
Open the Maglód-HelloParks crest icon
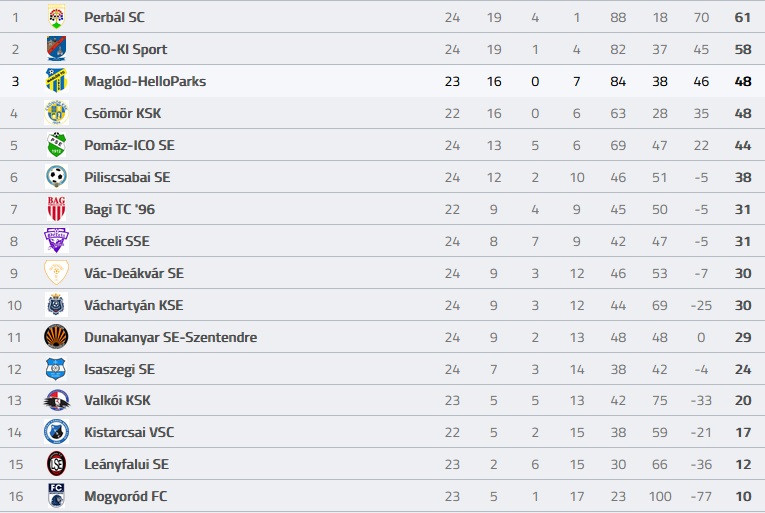click(56, 81)
